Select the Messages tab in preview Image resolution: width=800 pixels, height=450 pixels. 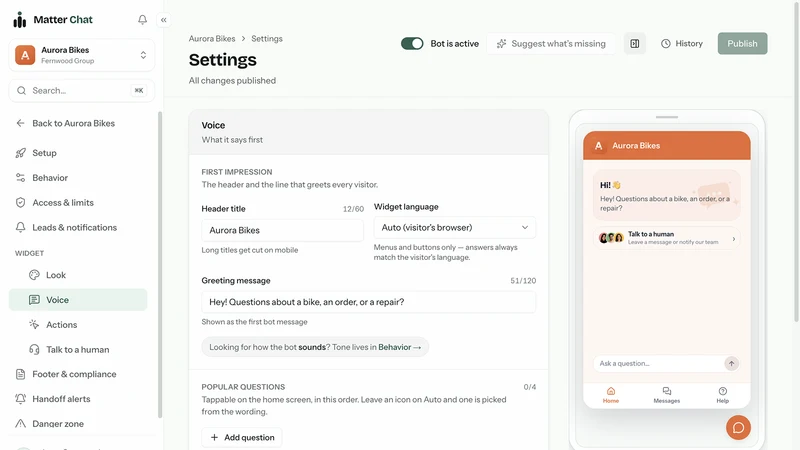(666, 395)
